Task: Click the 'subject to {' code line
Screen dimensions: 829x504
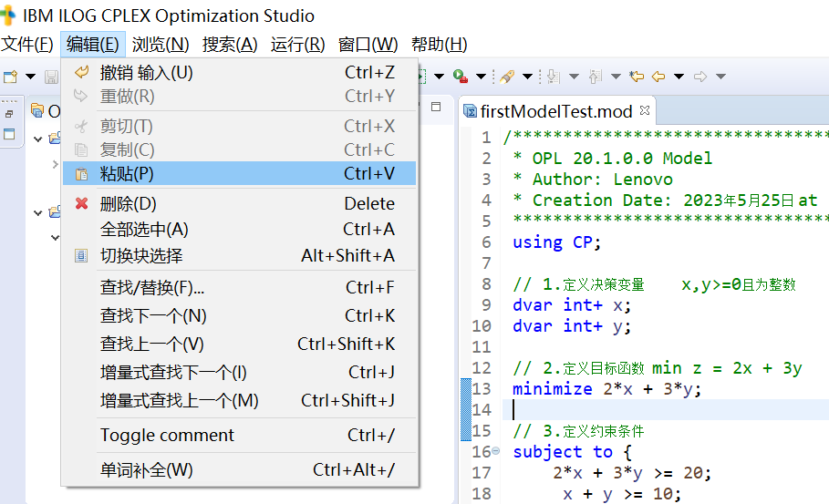Action: (572, 452)
